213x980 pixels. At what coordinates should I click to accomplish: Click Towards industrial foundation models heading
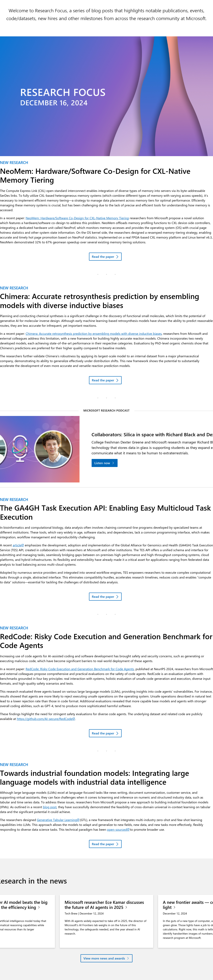tap(94, 778)
